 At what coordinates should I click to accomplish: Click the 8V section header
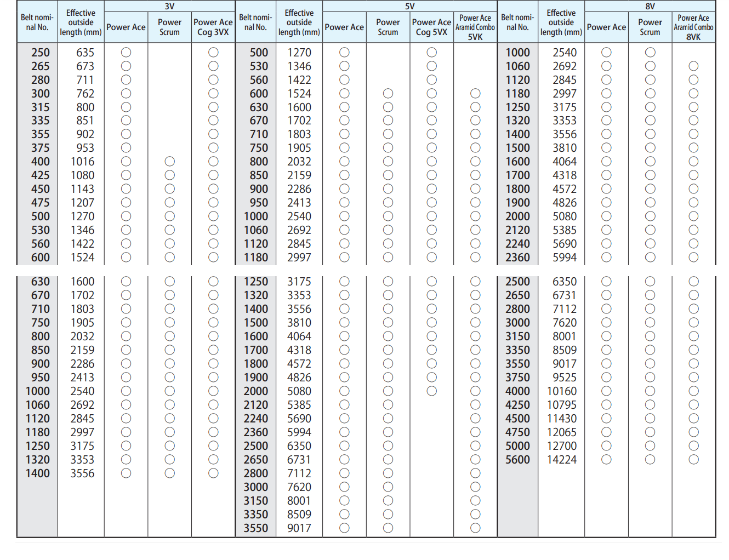650,6
